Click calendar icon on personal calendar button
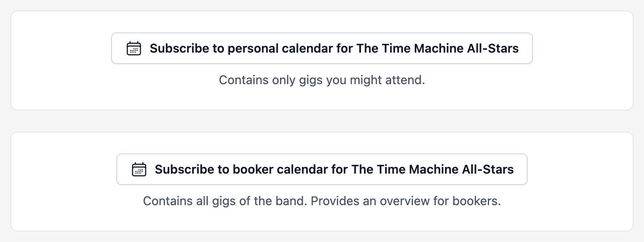This screenshot has height=242, width=644. click(134, 48)
